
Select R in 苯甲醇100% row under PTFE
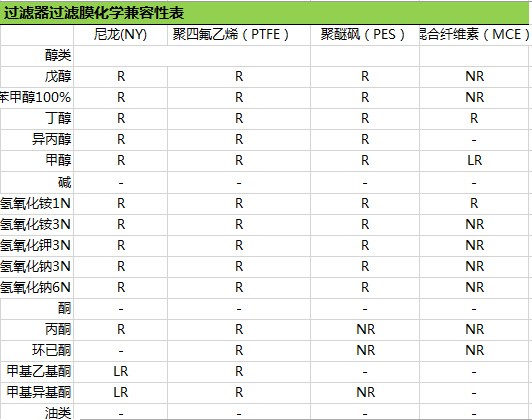(239, 97)
